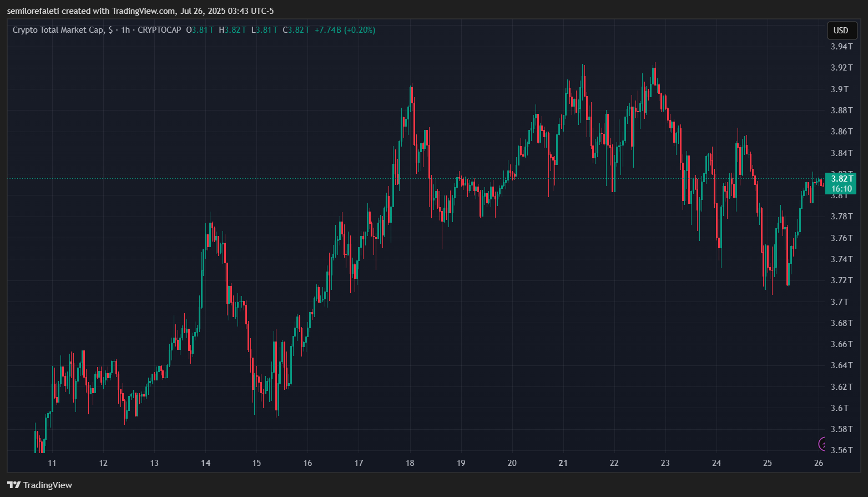This screenshot has width=868, height=497.
Task: Click the 3.7T price axis label
Action: click(839, 302)
